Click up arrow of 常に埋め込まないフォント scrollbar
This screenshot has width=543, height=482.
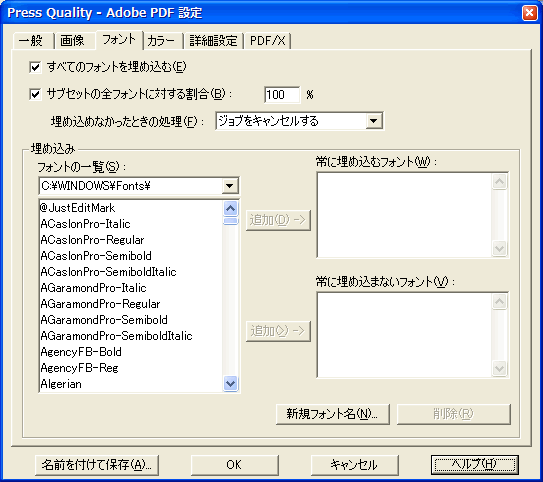tap(499, 302)
